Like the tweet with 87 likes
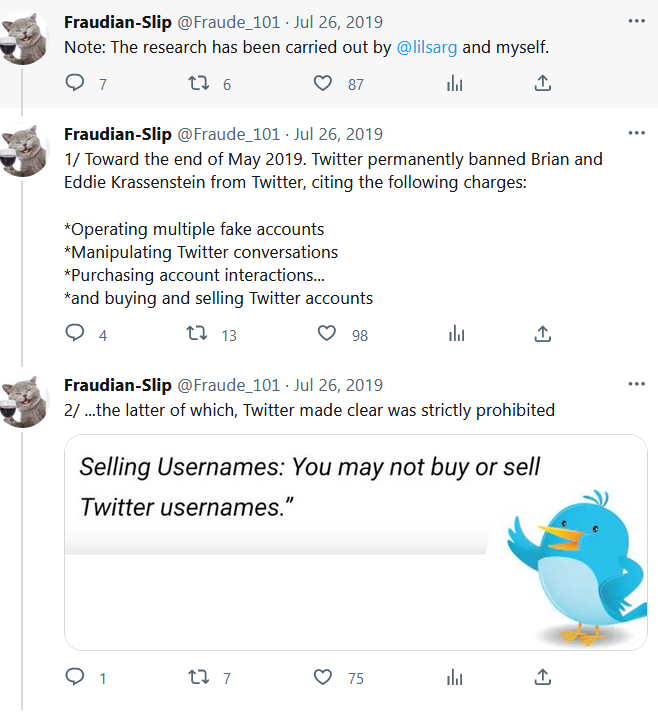Viewport: 658px width, 712px height. (x=322, y=84)
